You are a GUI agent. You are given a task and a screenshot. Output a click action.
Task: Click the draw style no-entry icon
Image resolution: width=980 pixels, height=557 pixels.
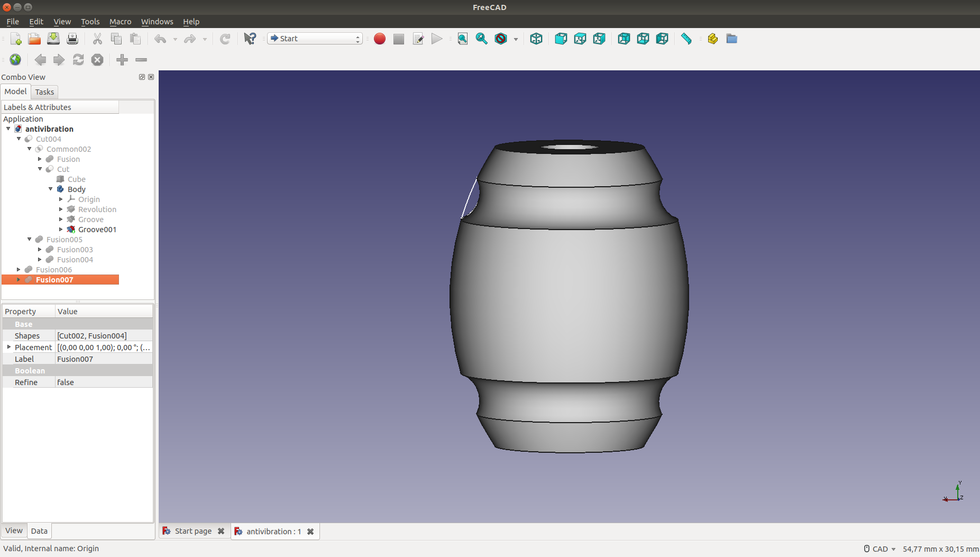click(500, 39)
